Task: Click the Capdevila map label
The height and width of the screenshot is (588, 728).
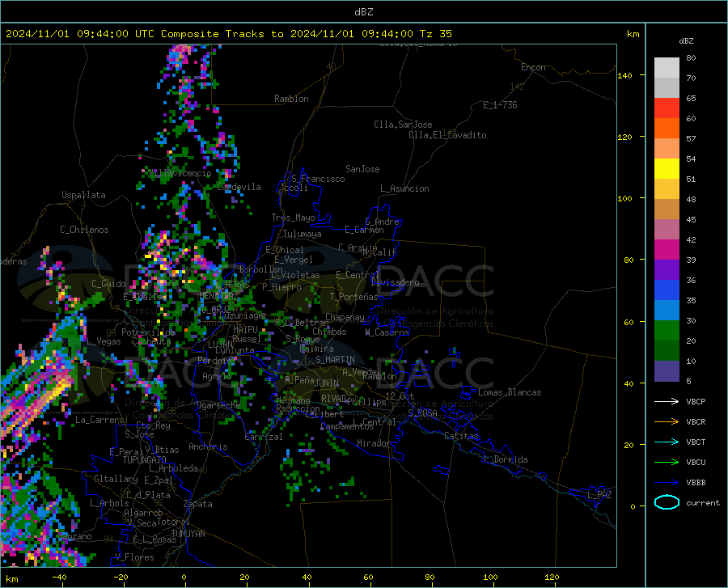Action: pos(239,187)
